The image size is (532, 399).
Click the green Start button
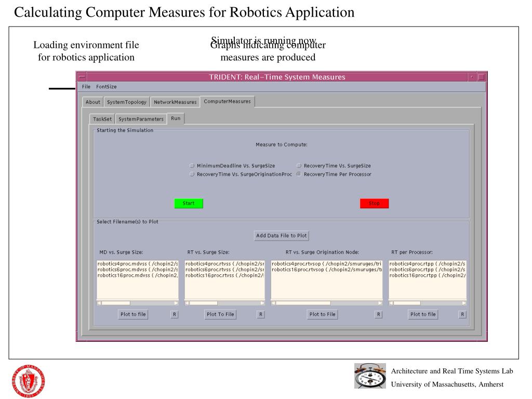click(x=189, y=203)
